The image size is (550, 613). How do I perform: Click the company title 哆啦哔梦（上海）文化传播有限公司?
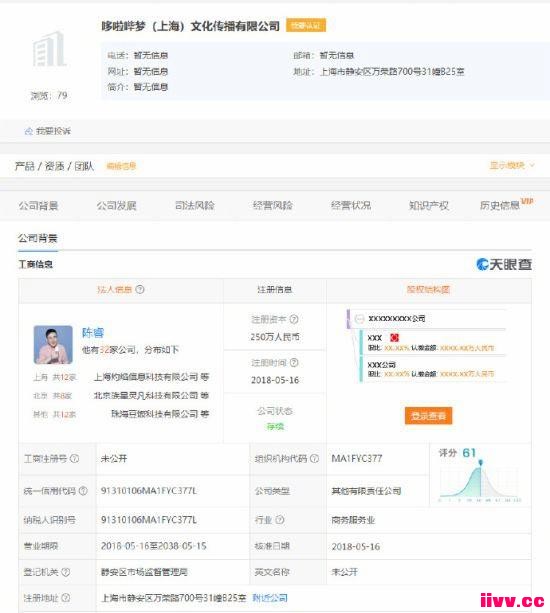[x=190, y=26]
